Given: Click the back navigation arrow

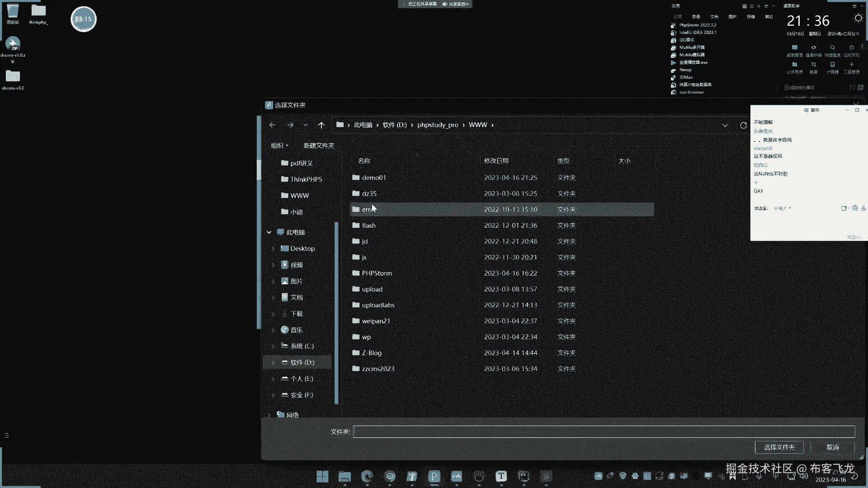Looking at the screenshot, I should point(272,125).
